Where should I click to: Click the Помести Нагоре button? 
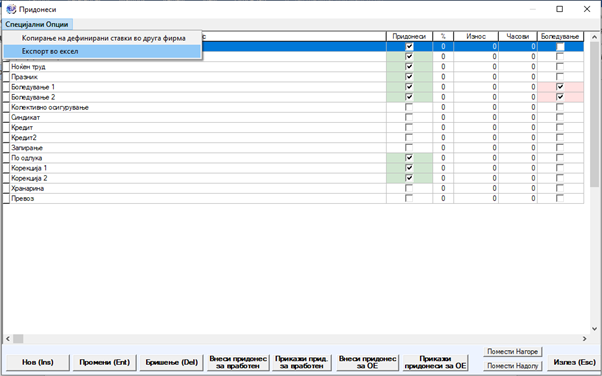point(513,351)
